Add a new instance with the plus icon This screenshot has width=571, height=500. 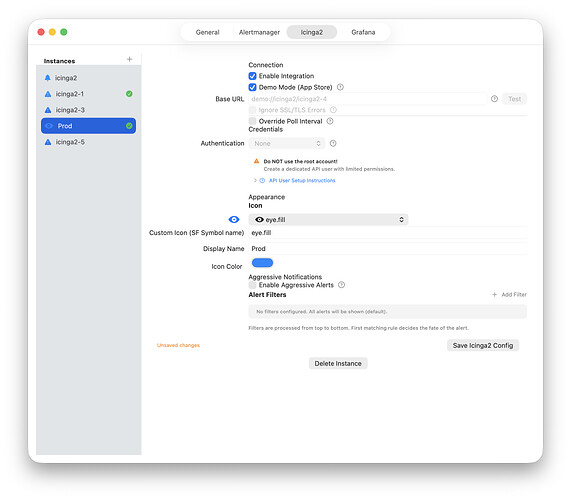(x=129, y=59)
